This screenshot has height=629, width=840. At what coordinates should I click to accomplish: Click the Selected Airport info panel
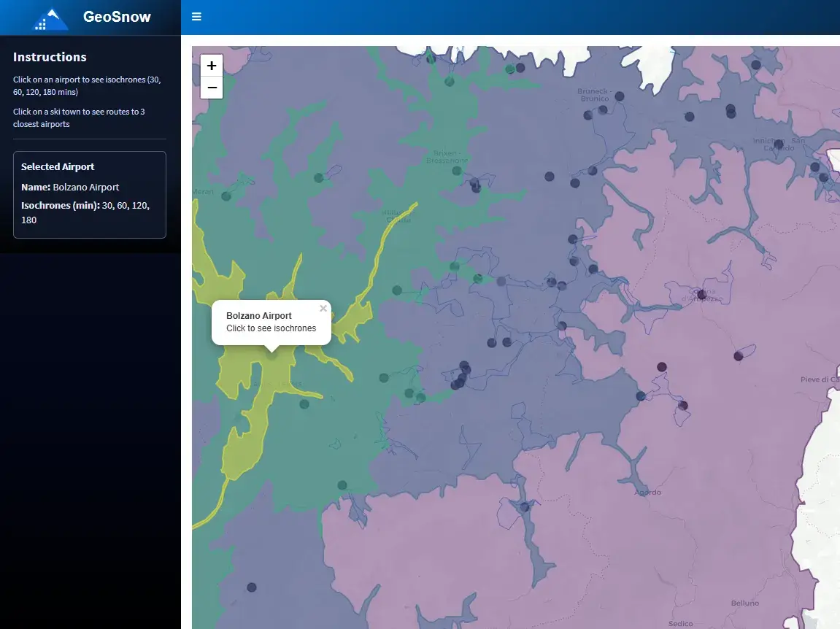(90, 194)
